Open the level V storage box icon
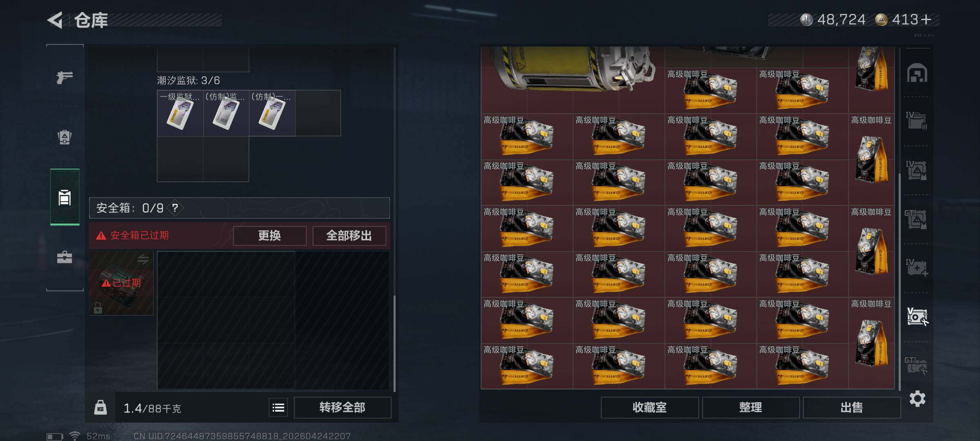 click(x=917, y=316)
